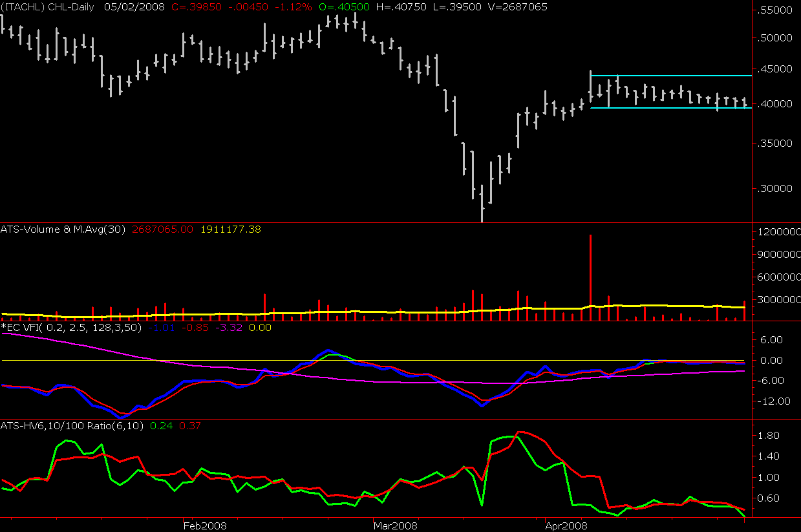Click the (ITACHL) CHL-Daily chart title
Image resolution: width=801 pixels, height=532 pixels.
(x=48, y=7)
